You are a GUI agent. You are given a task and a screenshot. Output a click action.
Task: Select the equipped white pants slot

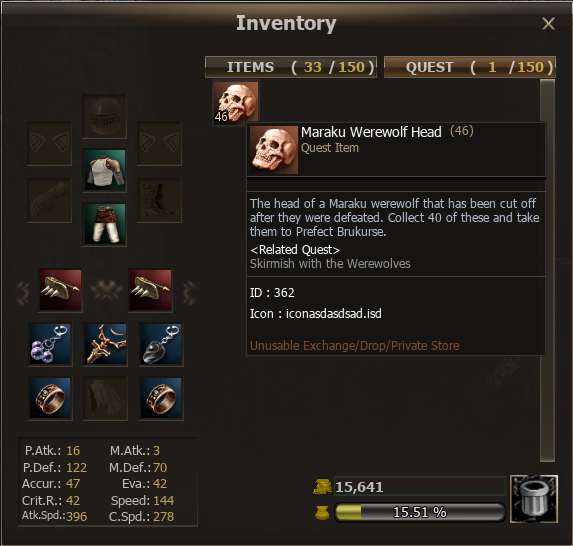(105, 224)
